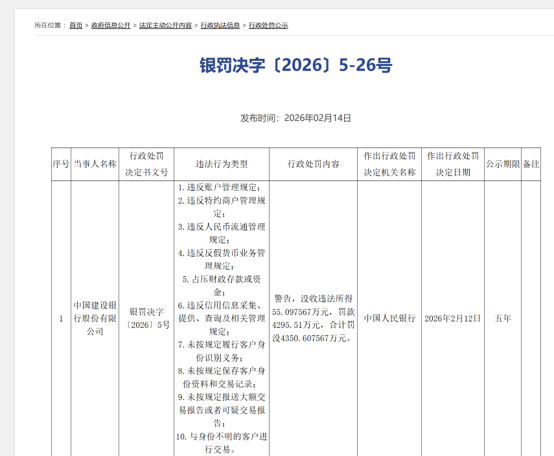This screenshot has height=456, width=554.
Task: Click the 发布时间 2026年02月14日 line
Action: click(x=296, y=118)
